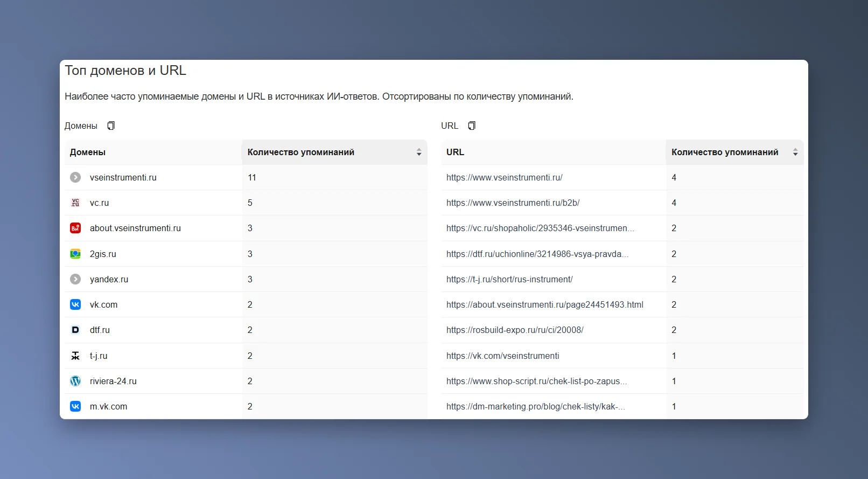Select the vseinstrumenti.ru domain row
This screenshot has width=868, height=479.
tap(246, 177)
